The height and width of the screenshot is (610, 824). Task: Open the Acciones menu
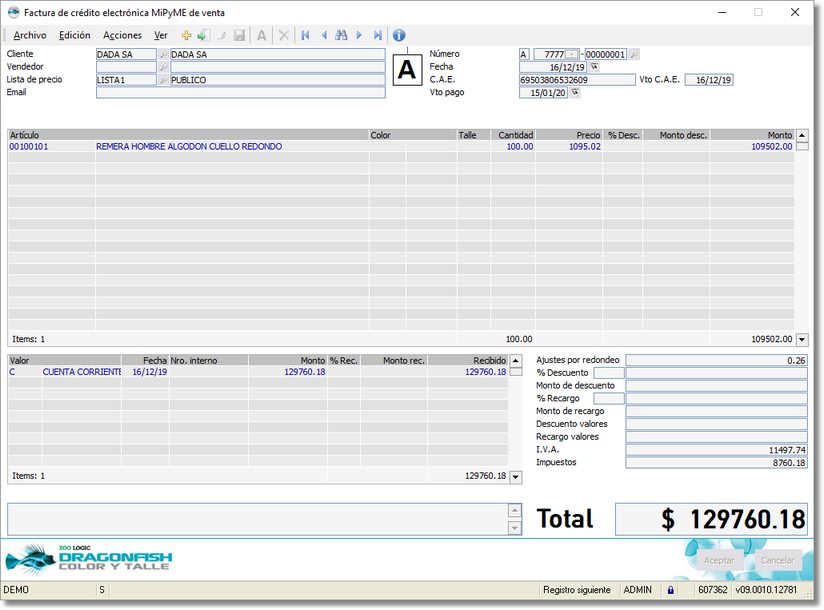tap(122, 35)
